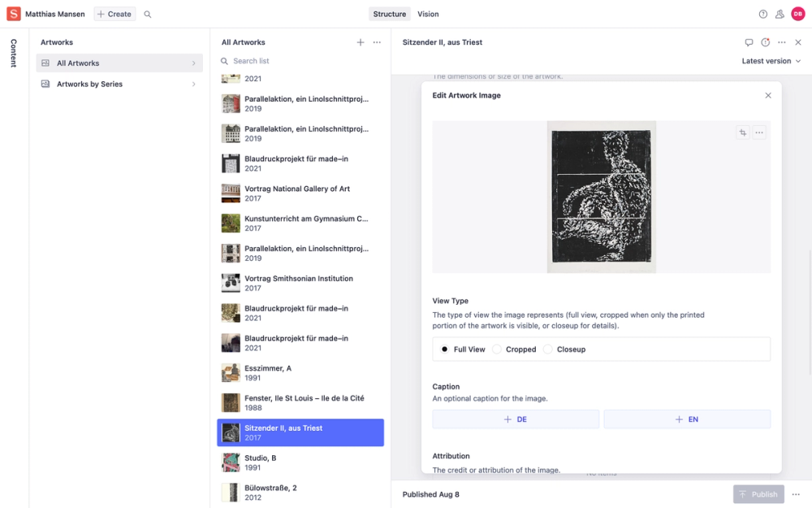The width and height of the screenshot is (812, 508).
Task: Open the presence users icon
Action: point(780,15)
